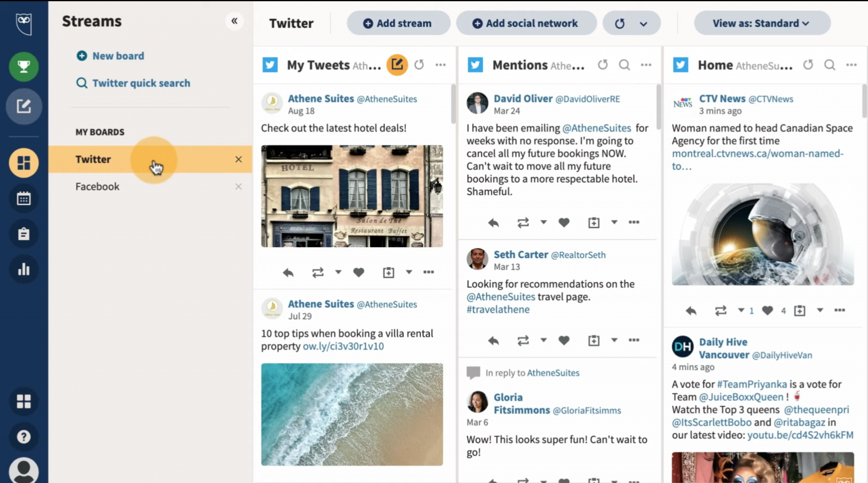Click the orange compose tweet icon in My Tweets
Image resolution: width=868 pixels, height=483 pixels.
[397, 65]
